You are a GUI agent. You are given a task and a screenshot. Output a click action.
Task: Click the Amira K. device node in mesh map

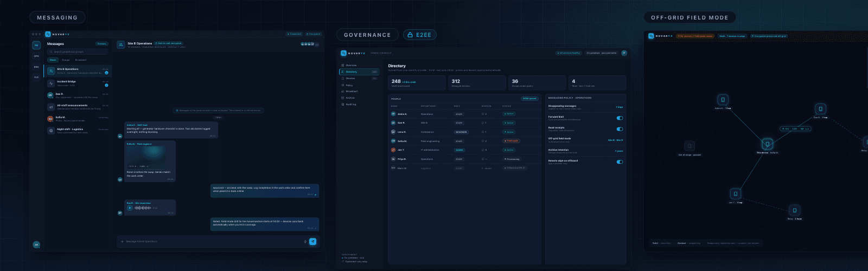click(723, 100)
